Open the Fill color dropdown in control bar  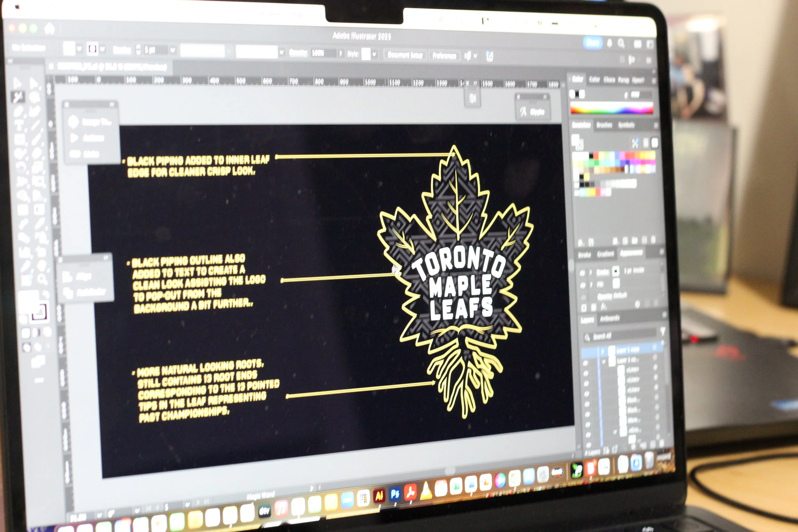[79, 49]
